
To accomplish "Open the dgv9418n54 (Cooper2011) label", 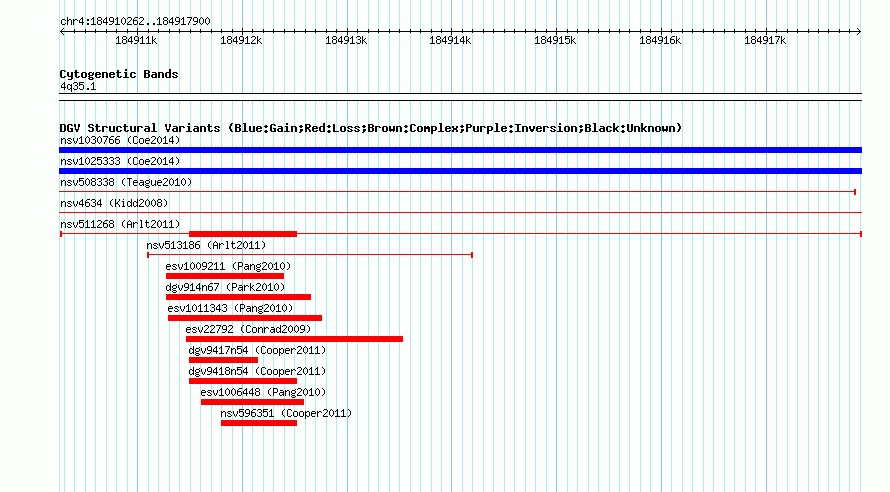I will point(257,371).
